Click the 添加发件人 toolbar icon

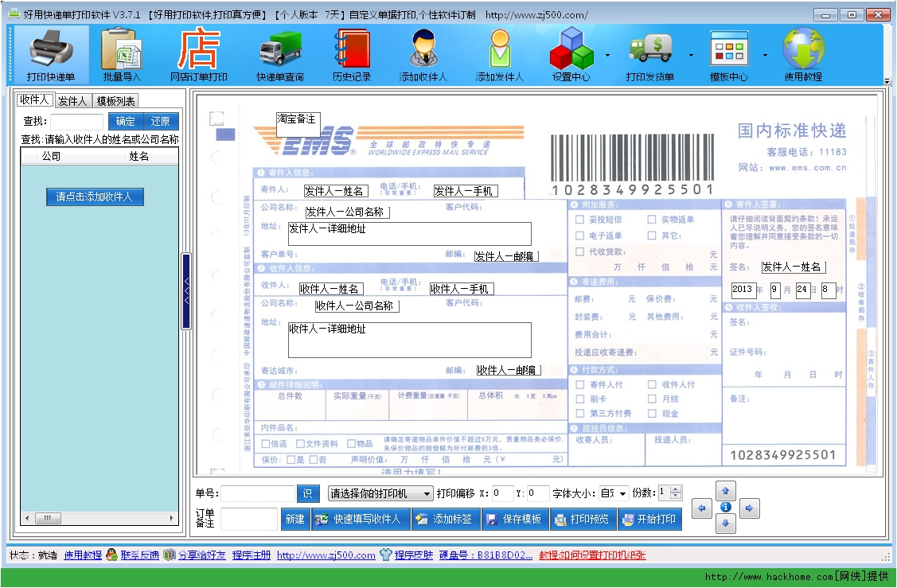click(499, 55)
